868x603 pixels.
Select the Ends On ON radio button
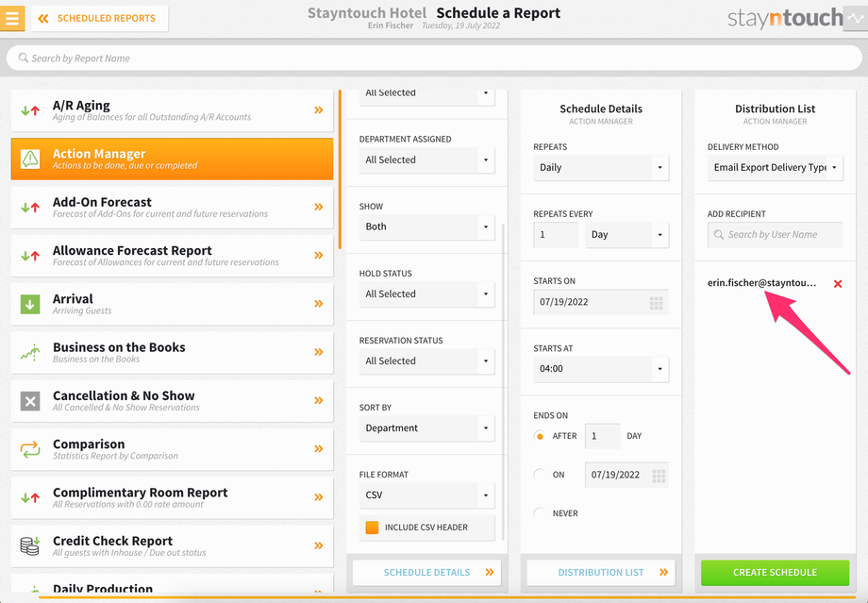540,475
